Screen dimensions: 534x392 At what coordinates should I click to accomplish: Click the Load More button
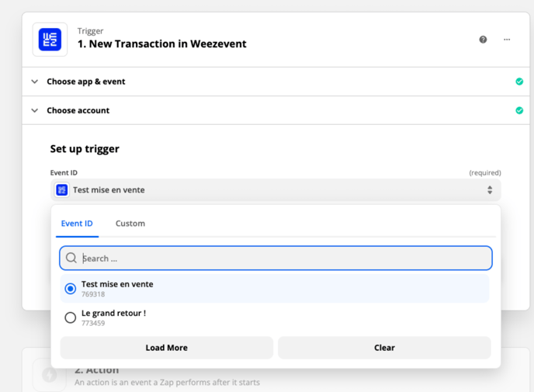[x=167, y=348]
